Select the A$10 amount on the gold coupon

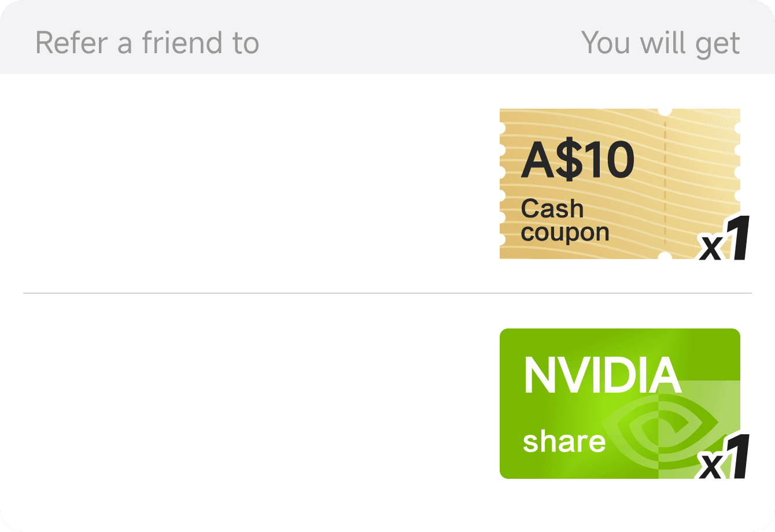578,161
